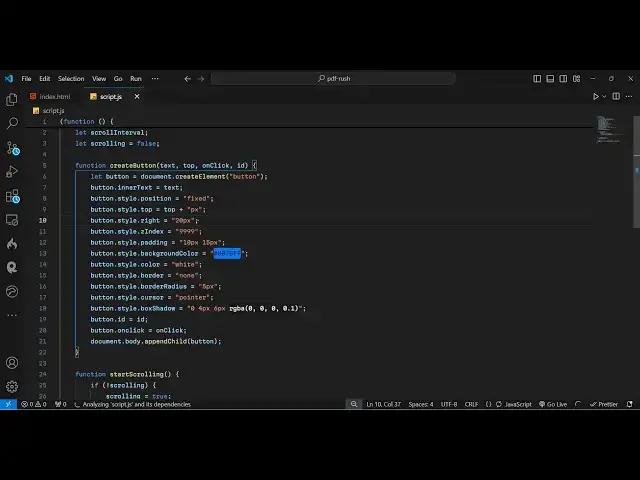
Task: Open the circular swirl extension icon in activity bar
Action: [12, 291]
